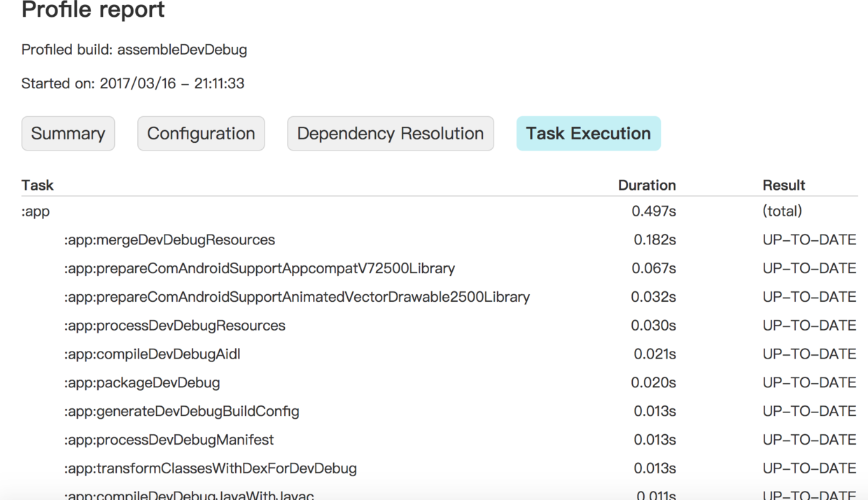Image resolution: width=868 pixels, height=500 pixels.
Task: Click the :app:mergeDevDebugResources task row
Action: pyautogui.click(x=169, y=240)
